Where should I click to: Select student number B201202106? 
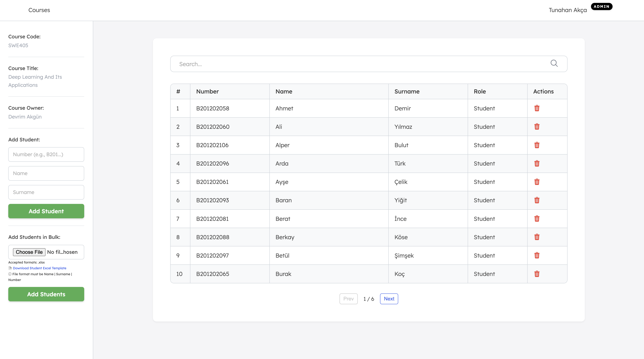tap(212, 145)
